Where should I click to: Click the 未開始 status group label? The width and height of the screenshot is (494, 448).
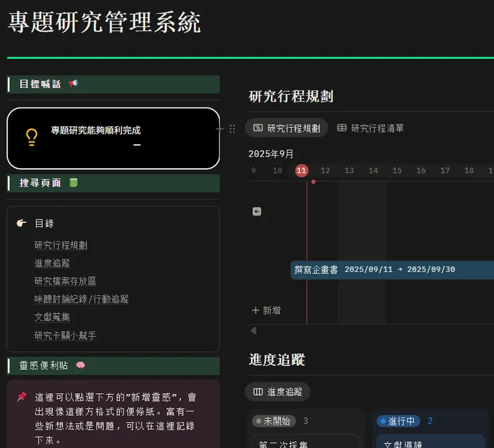(x=274, y=421)
